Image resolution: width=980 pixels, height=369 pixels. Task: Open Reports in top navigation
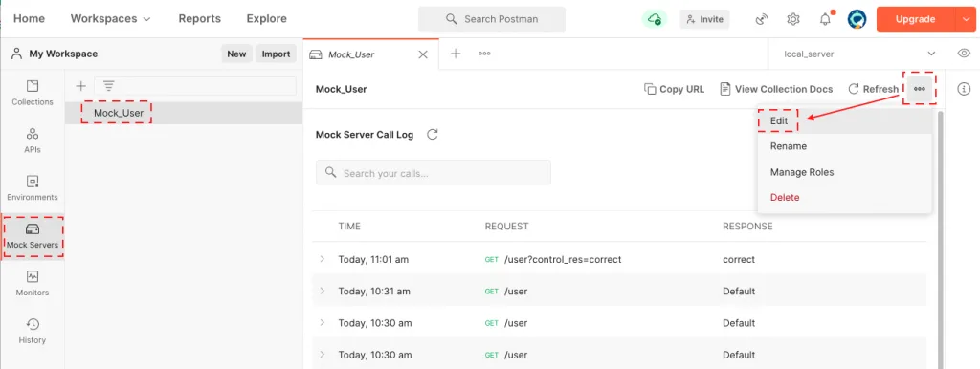199,19
